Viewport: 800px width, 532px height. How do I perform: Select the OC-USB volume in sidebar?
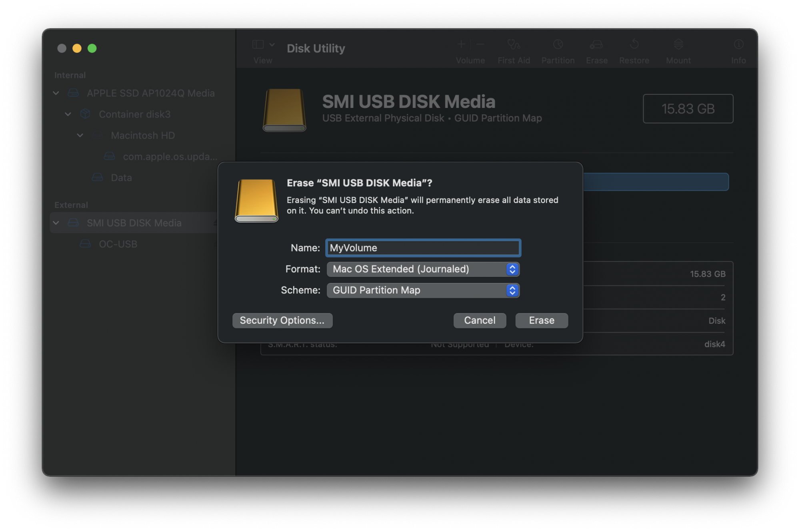point(118,244)
